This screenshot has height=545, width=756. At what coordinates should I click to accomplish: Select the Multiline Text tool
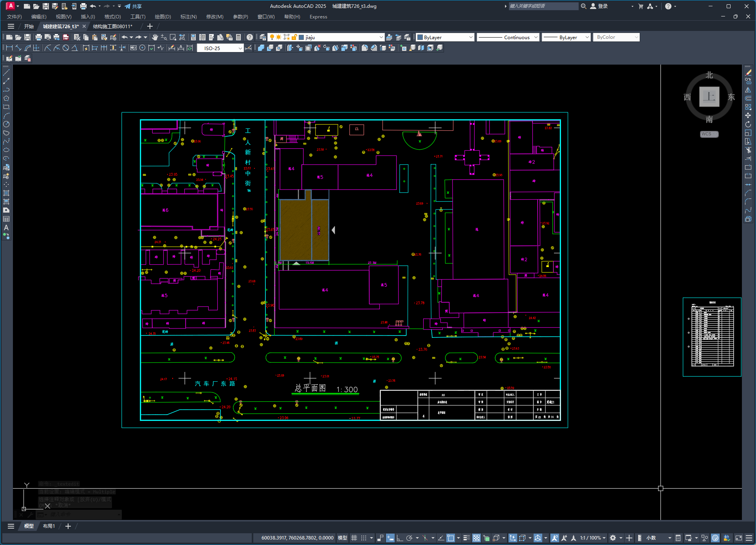(6, 227)
